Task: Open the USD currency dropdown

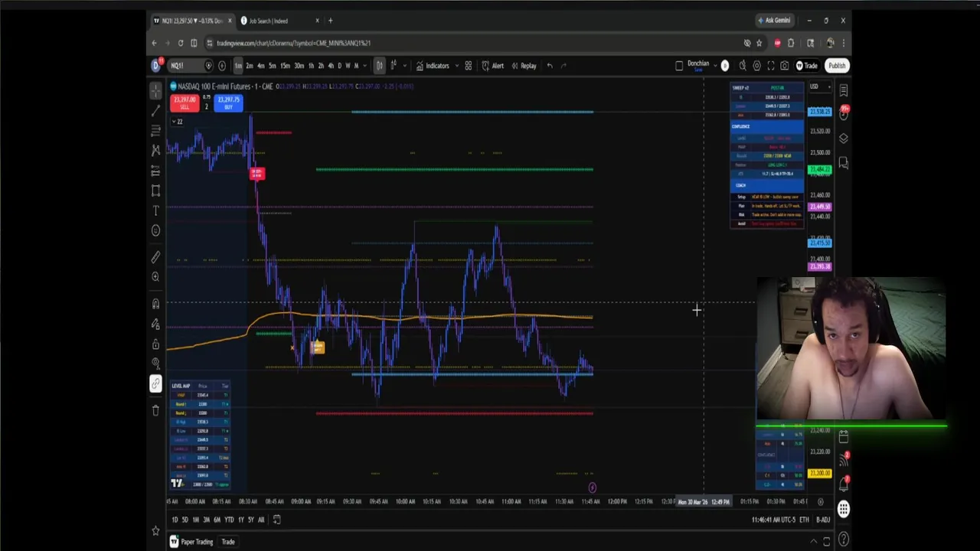Action: click(819, 86)
